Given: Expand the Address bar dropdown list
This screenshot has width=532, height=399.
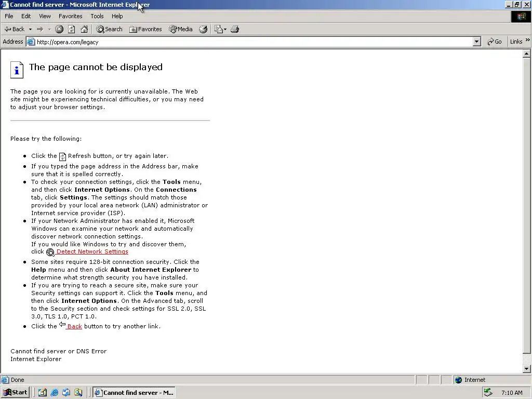Looking at the screenshot, I should (477, 42).
